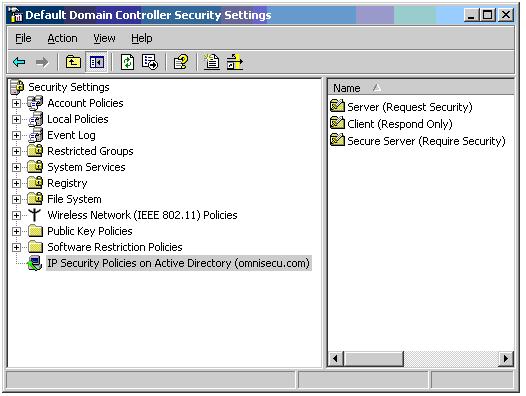Select the Local Policies label
Viewport: 526px width, 396px height.
point(78,119)
